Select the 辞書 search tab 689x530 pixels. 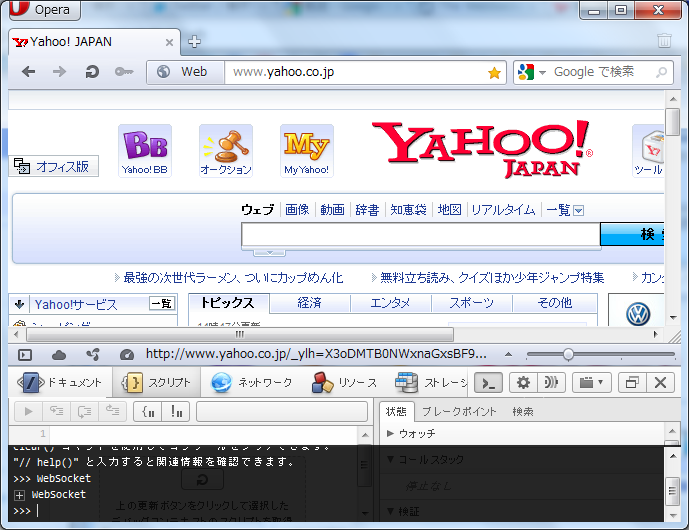pyautogui.click(x=367, y=210)
